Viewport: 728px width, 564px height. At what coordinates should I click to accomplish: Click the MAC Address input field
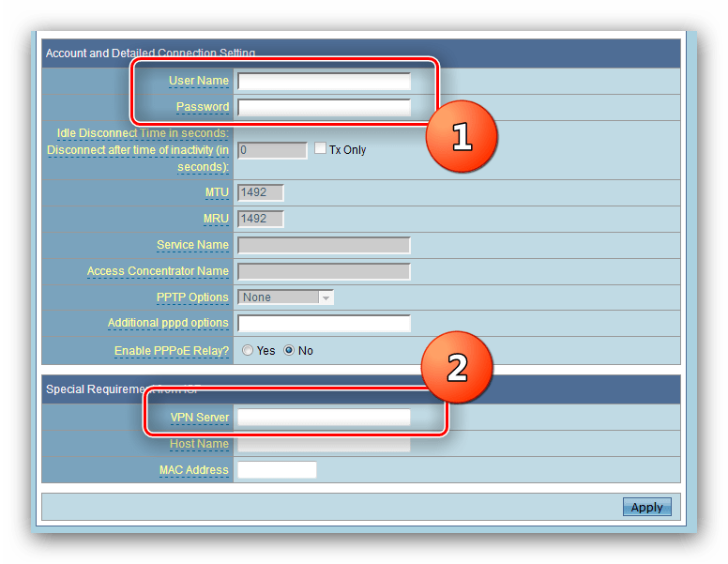pyautogui.click(x=277, y=470)
